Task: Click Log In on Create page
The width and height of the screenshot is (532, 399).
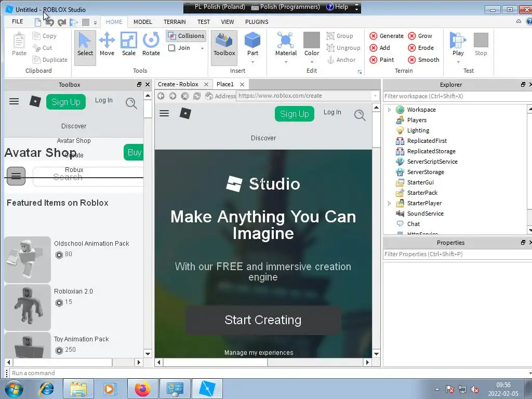Action: (x=332, y=112)
